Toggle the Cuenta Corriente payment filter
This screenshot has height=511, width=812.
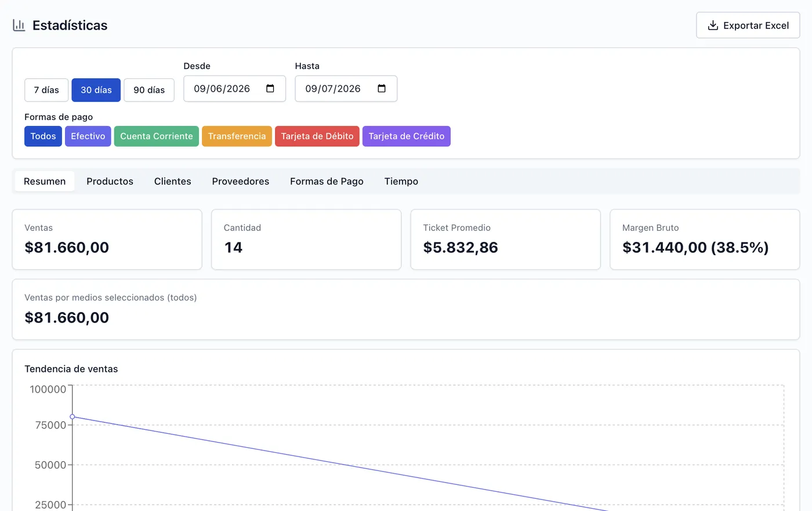tap(157, 136)
